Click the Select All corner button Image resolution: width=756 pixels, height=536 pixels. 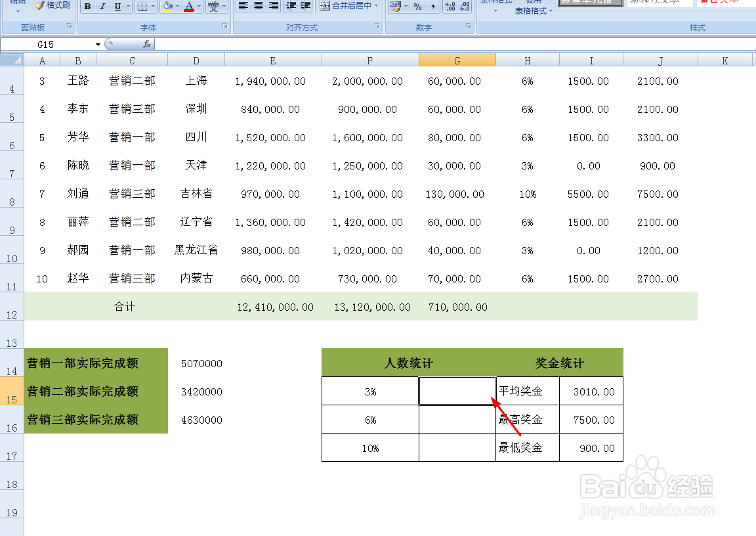coord(12,60)
